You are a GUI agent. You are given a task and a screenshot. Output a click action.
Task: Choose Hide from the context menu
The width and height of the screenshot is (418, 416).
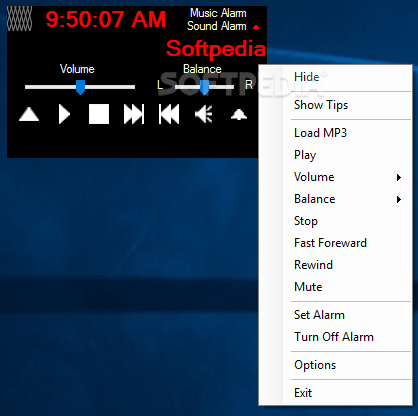click(335, 77)
